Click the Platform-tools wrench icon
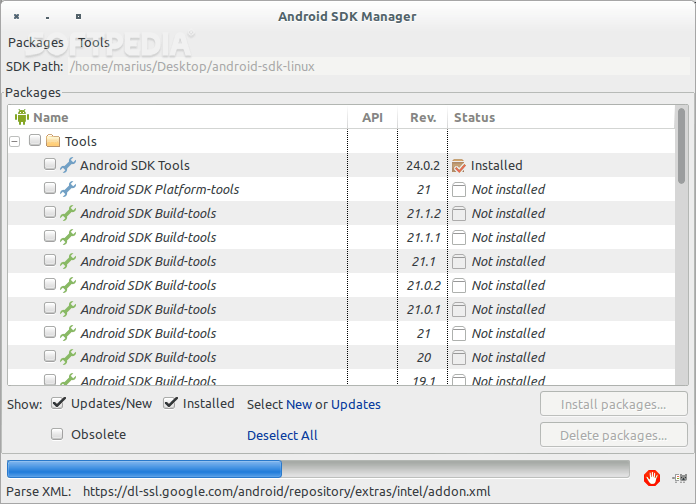 tap(68, 189)
